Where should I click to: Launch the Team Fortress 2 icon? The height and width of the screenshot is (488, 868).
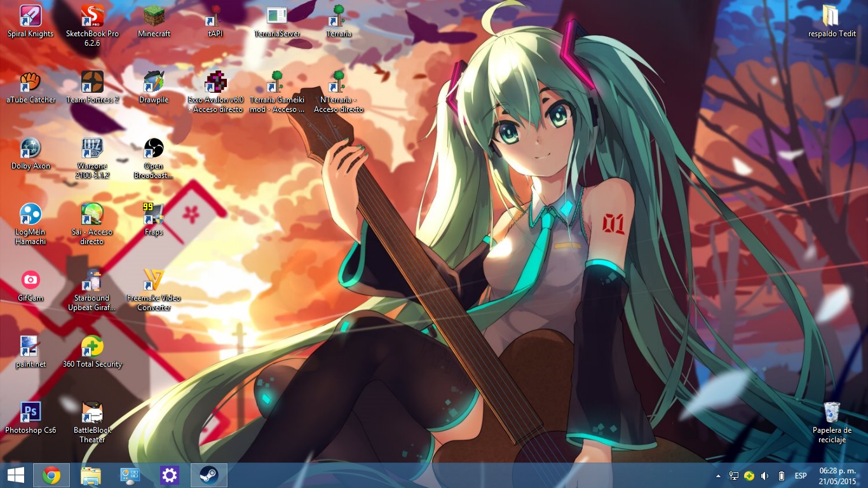pos(92,81)
